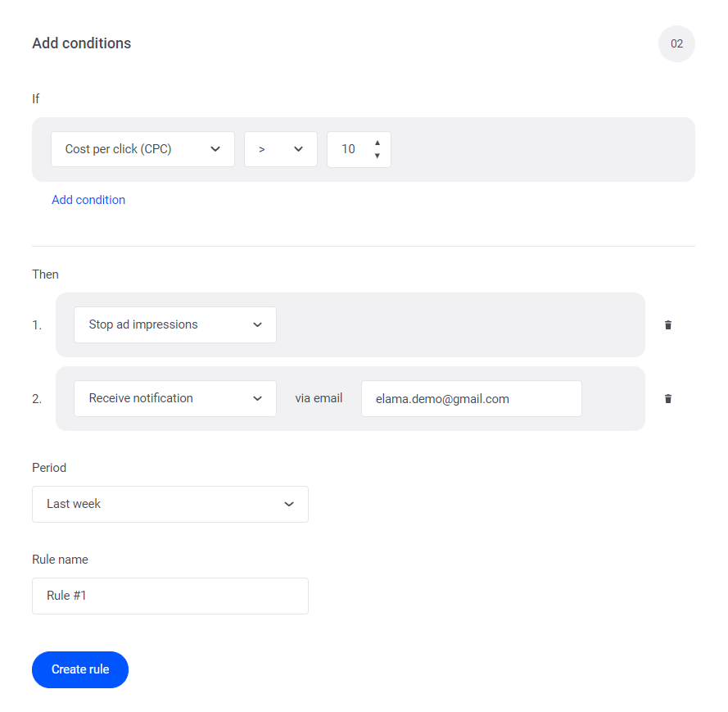Viewport: 728px width, 712px height.
Task: Increase the CPC threshold with up arrow
Action: point(377,143)
